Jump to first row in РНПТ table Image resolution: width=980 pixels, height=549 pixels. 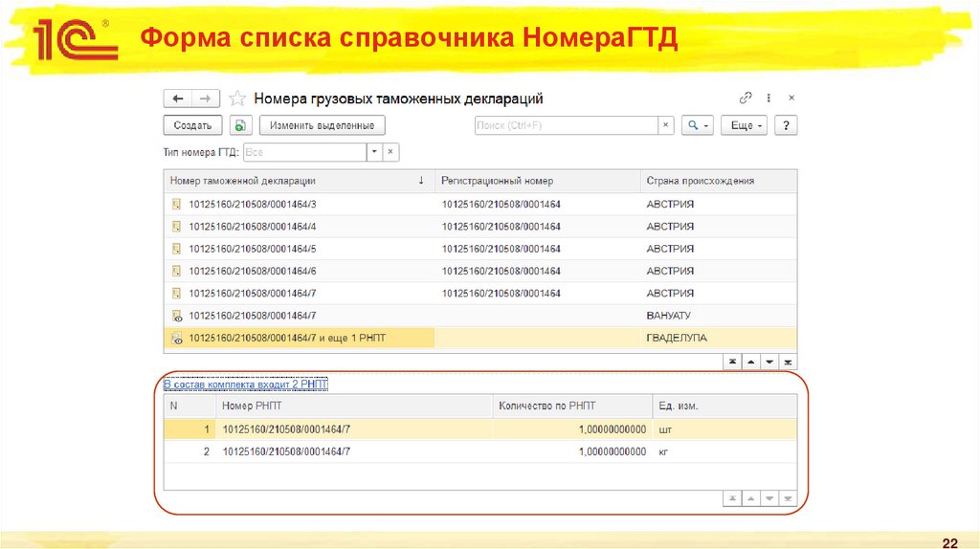(732, 499)
